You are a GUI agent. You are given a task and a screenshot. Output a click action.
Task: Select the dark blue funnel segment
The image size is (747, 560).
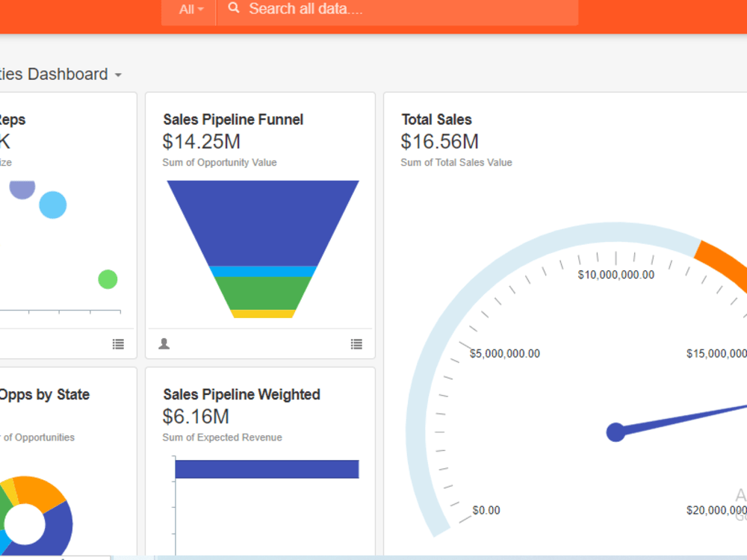[262, 223]
